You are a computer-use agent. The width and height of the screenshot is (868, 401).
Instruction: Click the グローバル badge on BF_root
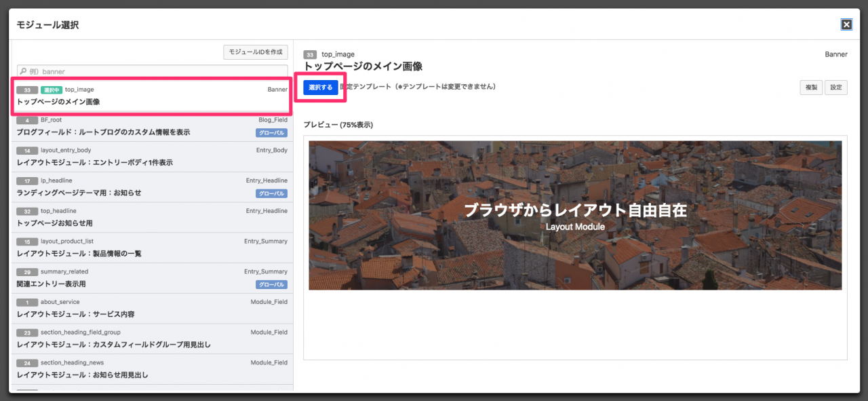point(271,133)
